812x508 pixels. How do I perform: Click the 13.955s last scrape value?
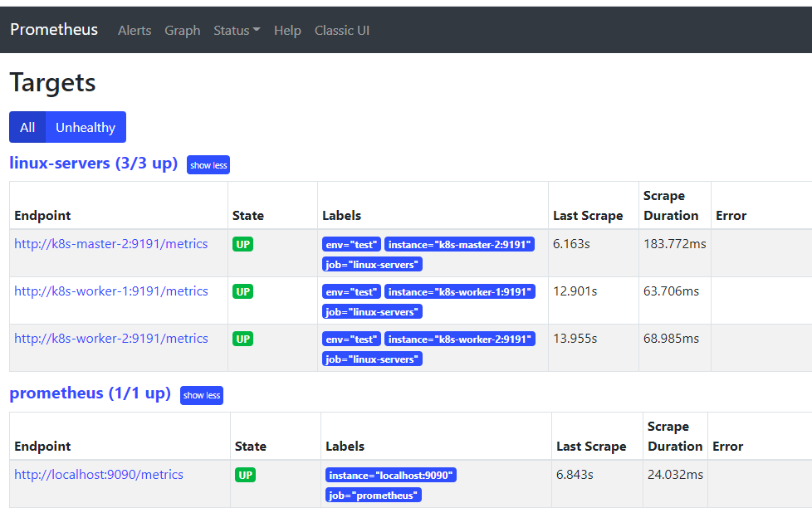575,339
